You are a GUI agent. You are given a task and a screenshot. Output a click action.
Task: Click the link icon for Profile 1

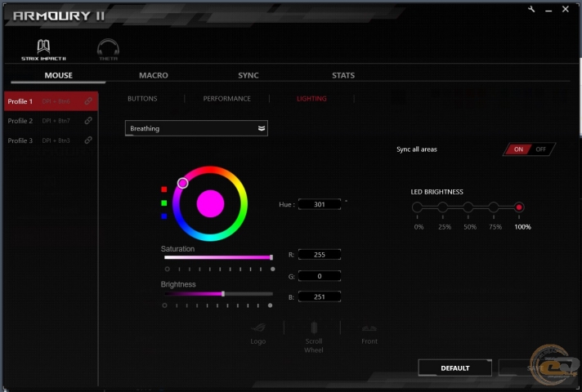[88, 101]
